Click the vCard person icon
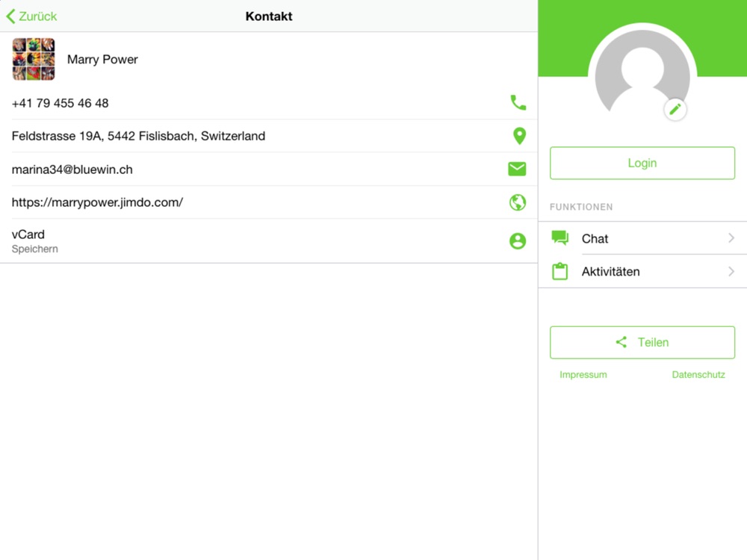Viewport: 747px width, 560px height. (x=518, y=241)
